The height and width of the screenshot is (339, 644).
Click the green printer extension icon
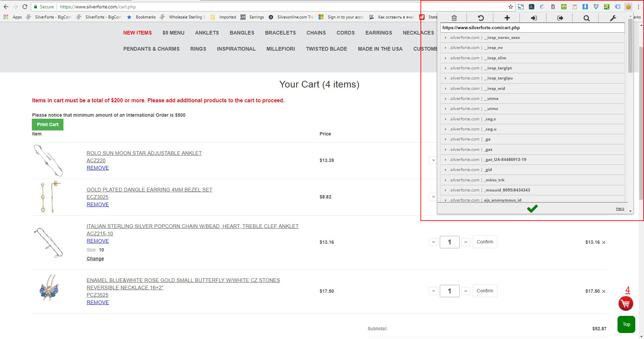point(564,7)
